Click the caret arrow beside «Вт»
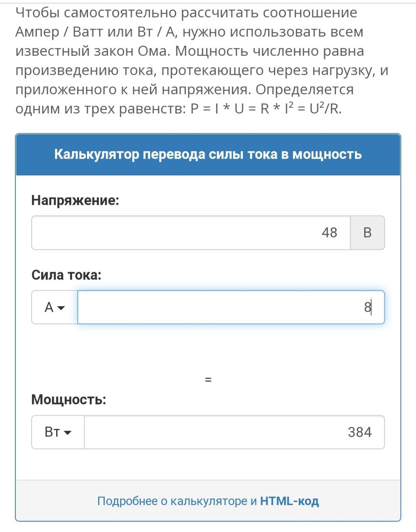This screenshot has width=416, height=532. coord(67,433)
